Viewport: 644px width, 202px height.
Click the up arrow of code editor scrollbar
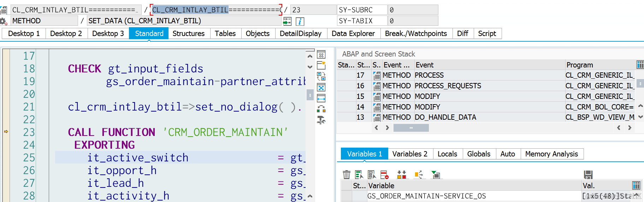point(310,56)
